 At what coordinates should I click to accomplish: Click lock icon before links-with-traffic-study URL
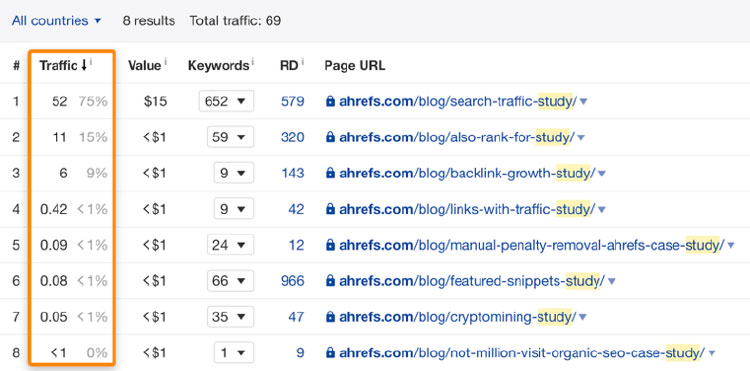coord(330,209)
